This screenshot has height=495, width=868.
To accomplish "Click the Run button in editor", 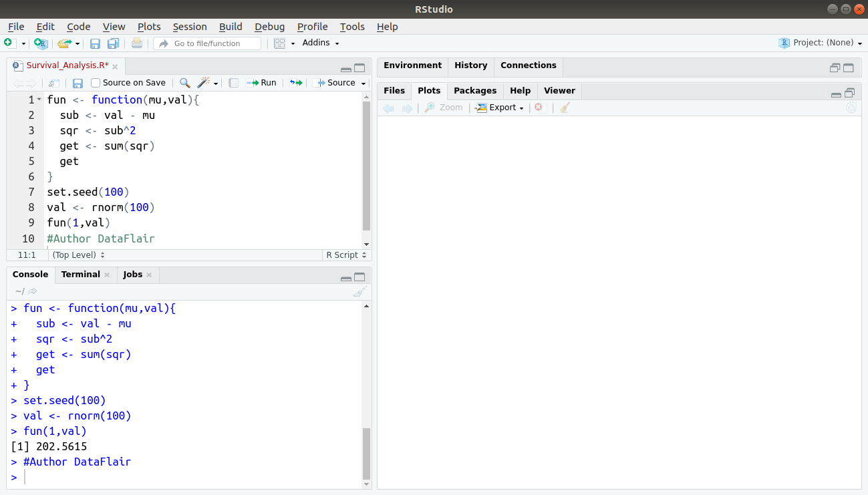I will pos(261,83).
